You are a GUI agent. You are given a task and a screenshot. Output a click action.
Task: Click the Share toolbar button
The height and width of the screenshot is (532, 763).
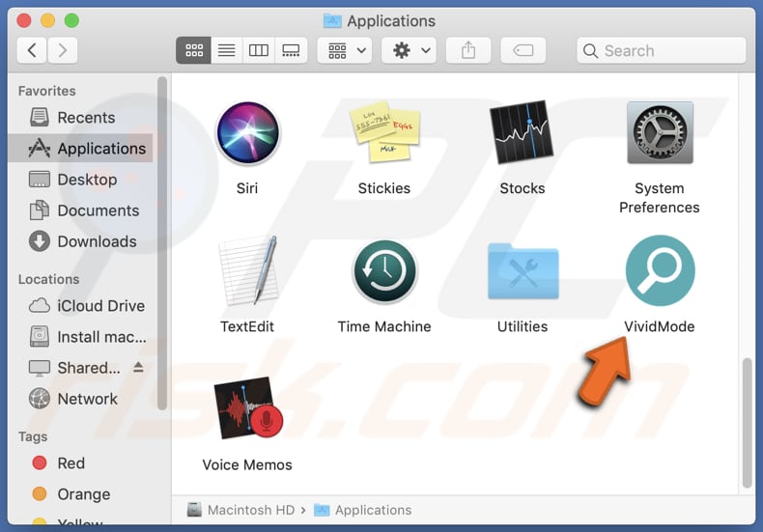[468, 50]
